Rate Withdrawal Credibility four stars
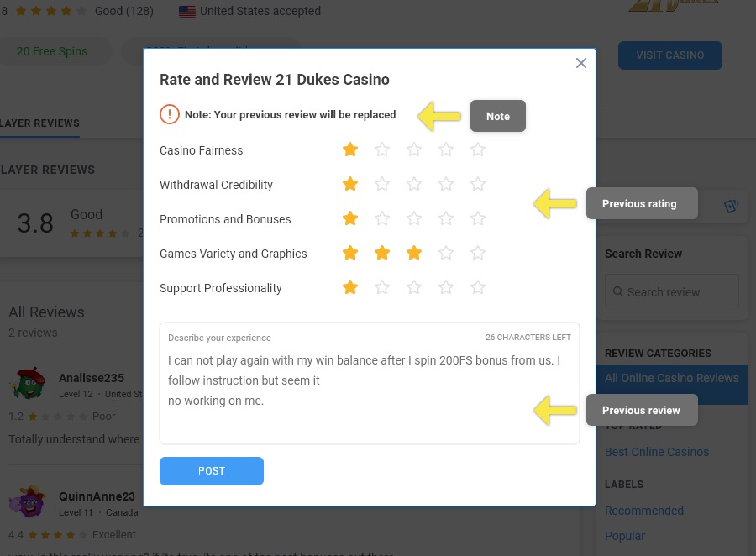 [x=446, y=185]
